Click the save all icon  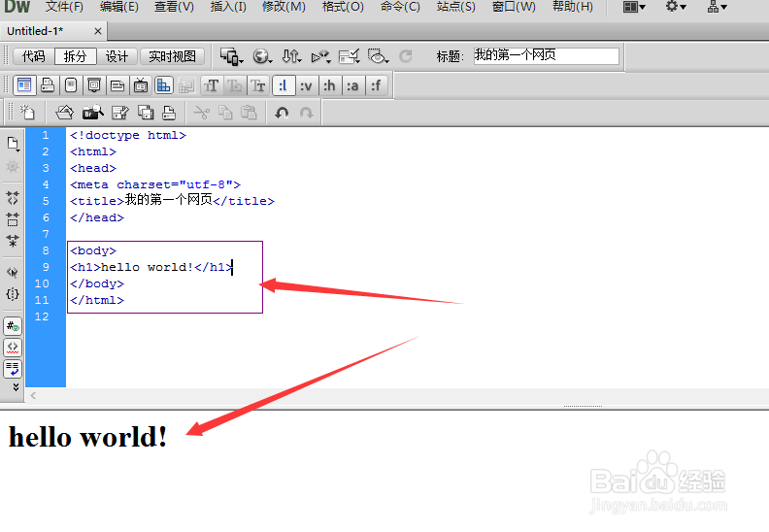146,113
